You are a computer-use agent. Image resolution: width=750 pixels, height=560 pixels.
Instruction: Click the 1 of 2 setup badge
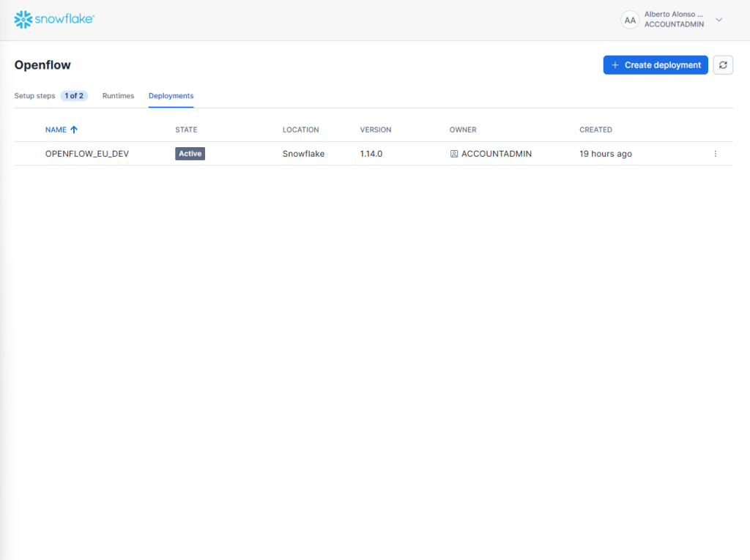(x=74, y=96)
